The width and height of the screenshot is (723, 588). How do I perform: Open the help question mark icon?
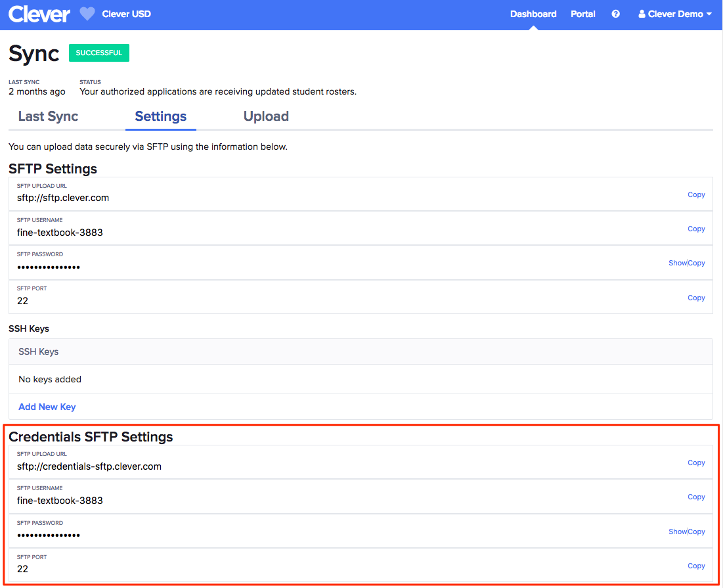615,14
